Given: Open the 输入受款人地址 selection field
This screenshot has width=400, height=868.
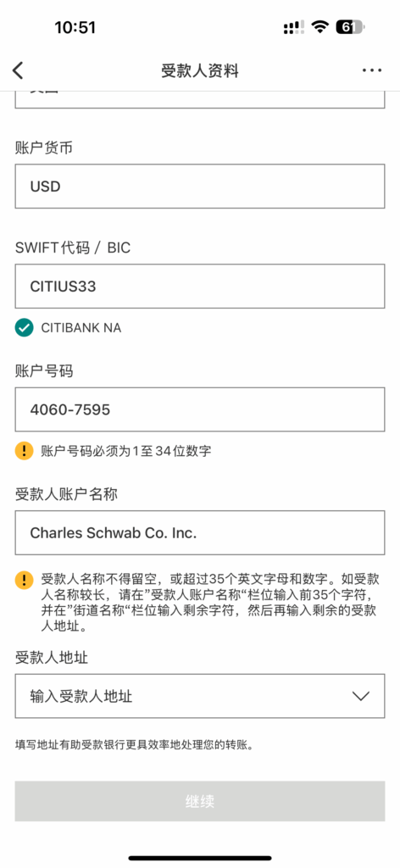Looking at the screenshot, I should click(x=200, y=696).
